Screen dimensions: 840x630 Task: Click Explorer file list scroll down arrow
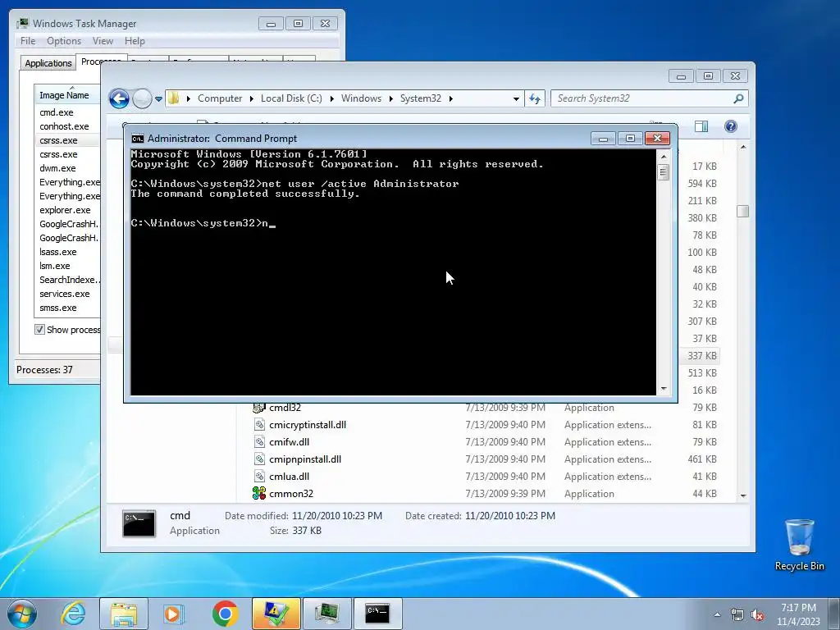pyautogui.click(x=743, y=496)
